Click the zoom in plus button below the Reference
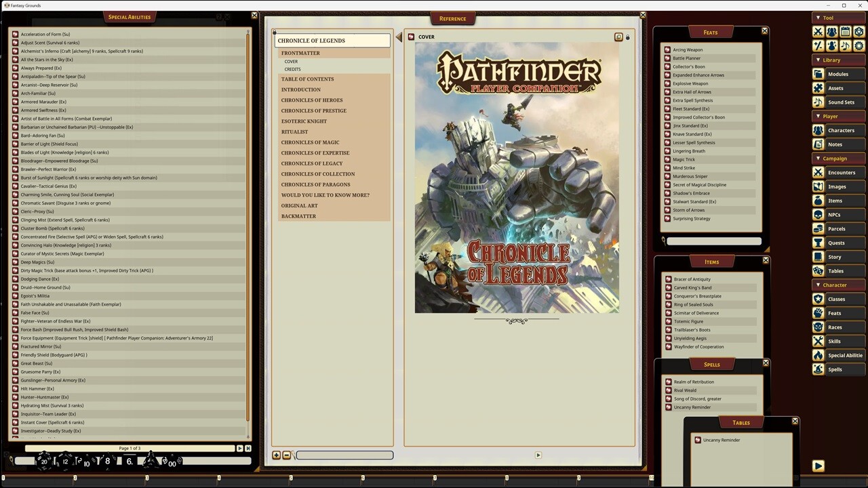Screen dimensions: 868x488 pos(276,455)
